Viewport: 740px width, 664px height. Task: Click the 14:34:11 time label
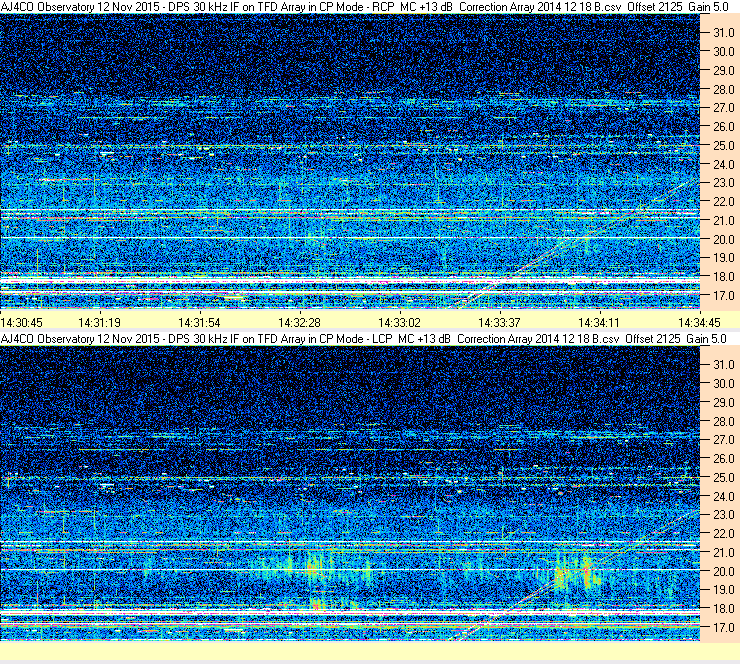[599, 323]
